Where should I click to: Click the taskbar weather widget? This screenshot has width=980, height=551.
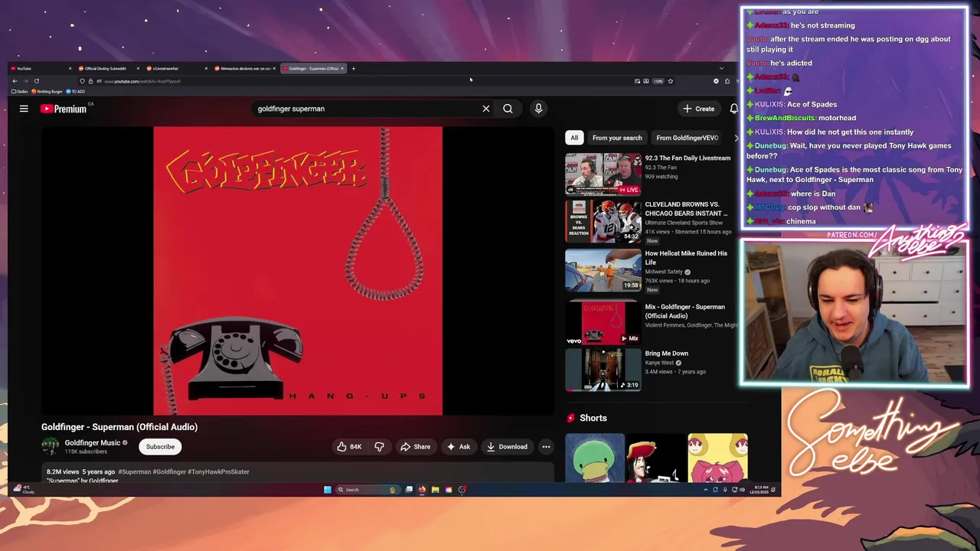pos(24,489)
